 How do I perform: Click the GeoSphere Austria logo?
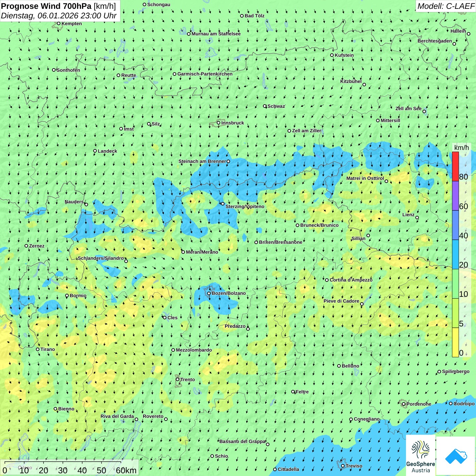(x=421, y=455)
